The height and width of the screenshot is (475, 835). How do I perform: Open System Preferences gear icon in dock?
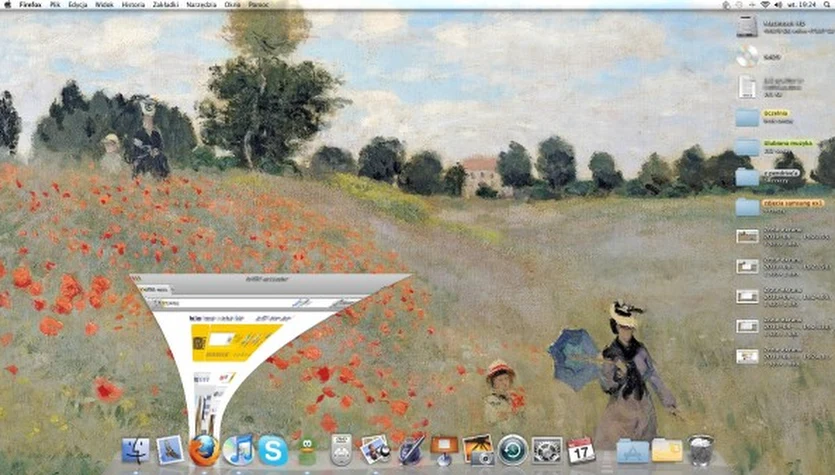click(x=546, y=450)
